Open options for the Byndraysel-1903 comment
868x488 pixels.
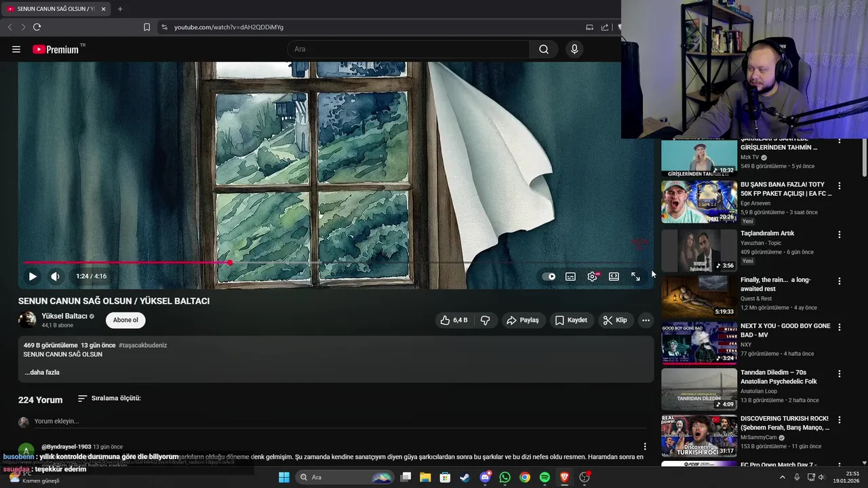tap(645, 447)
